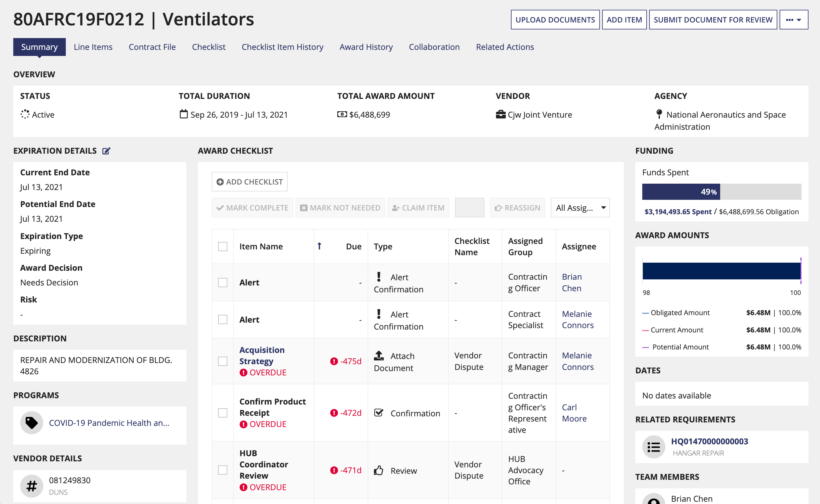Open assignee Brian Chen's link in Alert row
Viewport: 820px width, 504px height.
point(572,283)
